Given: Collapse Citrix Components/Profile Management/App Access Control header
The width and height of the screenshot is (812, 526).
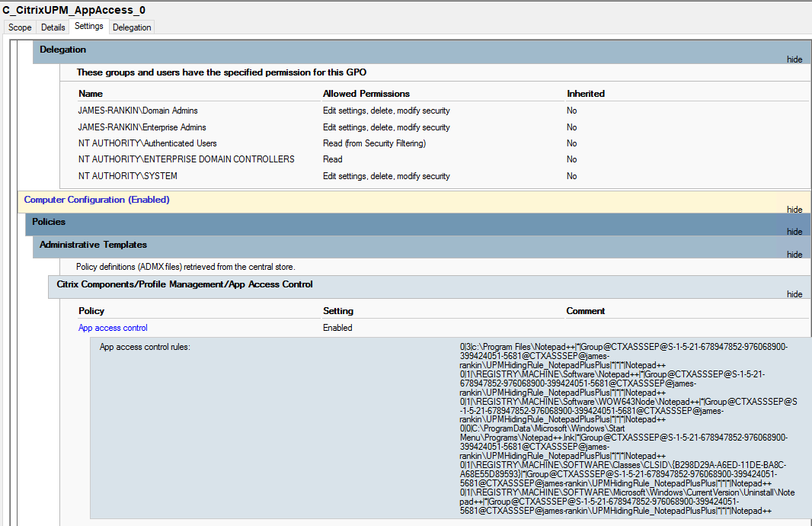Looking at the screenshot, I should click(x=184, y=284).
